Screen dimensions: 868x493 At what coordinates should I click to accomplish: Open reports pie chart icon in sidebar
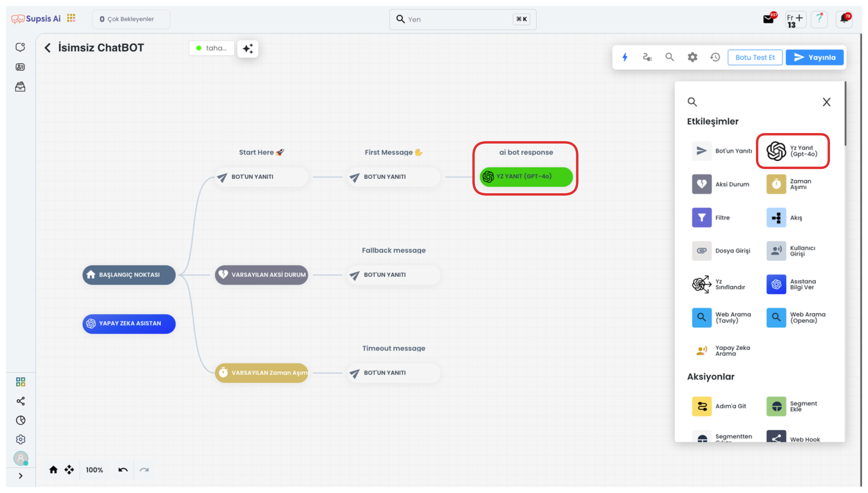pos(20,420)
